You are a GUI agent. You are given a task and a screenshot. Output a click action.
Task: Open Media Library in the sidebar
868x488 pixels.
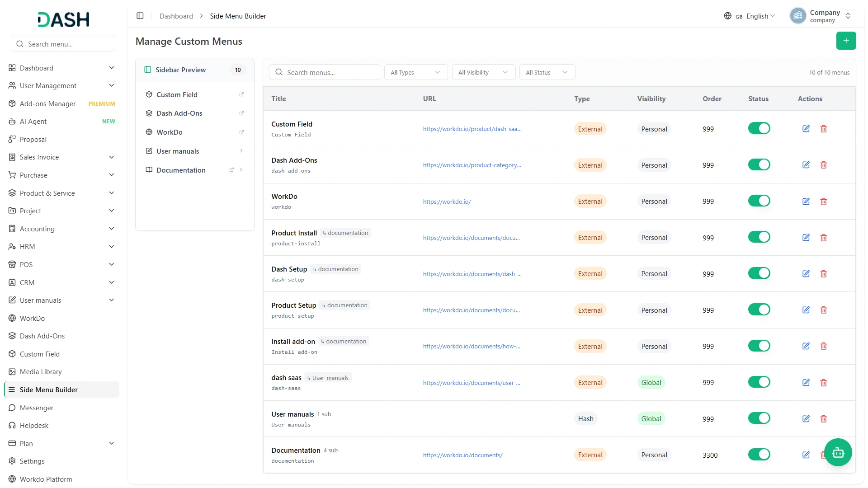point(61,372)
